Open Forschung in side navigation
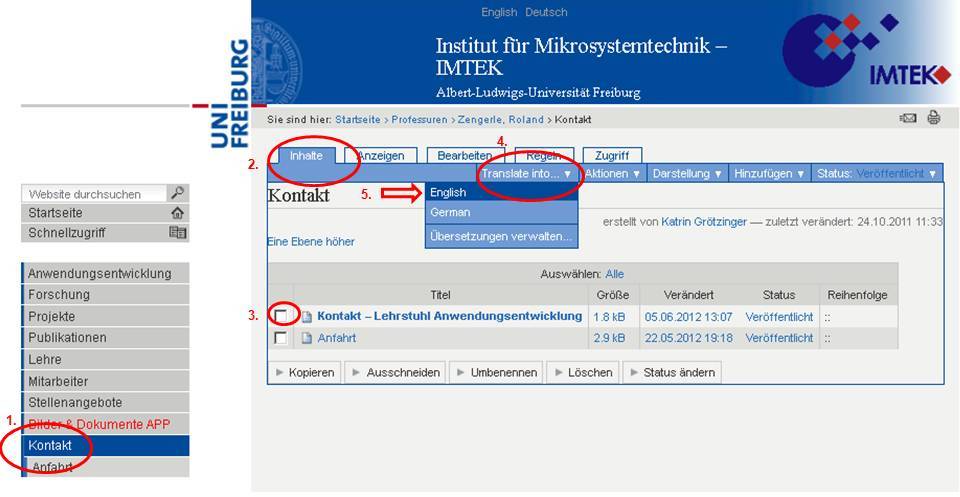The width and height of the screenshot is (960, 497). pyautogui.click(x=105, y=294)
